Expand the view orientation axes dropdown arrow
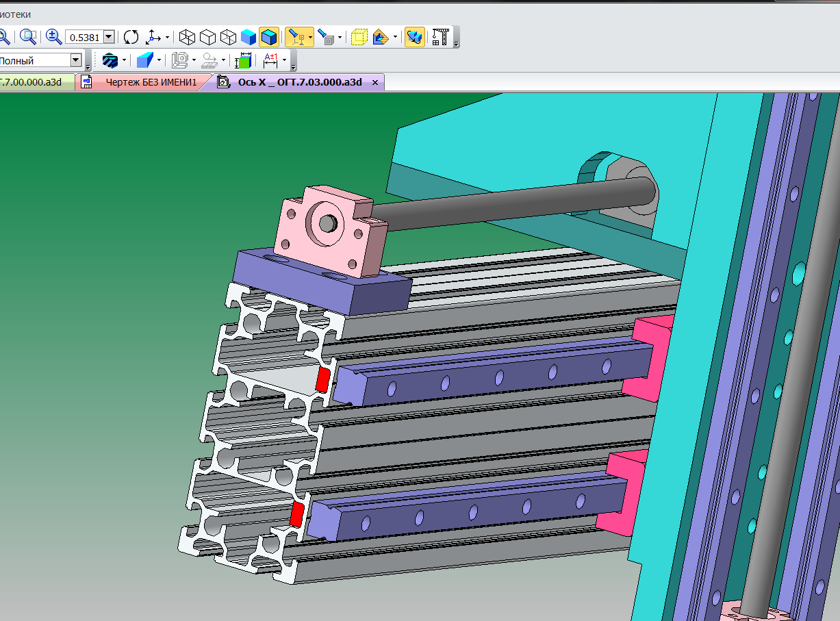The image size is (840, 621). tap(167, 38)
